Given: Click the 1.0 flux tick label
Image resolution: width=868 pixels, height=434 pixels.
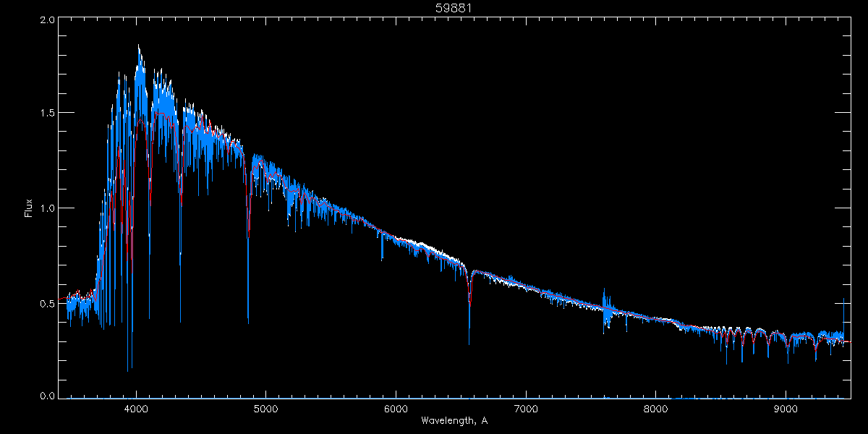Looking at the screenshot, I should [46, 208].
